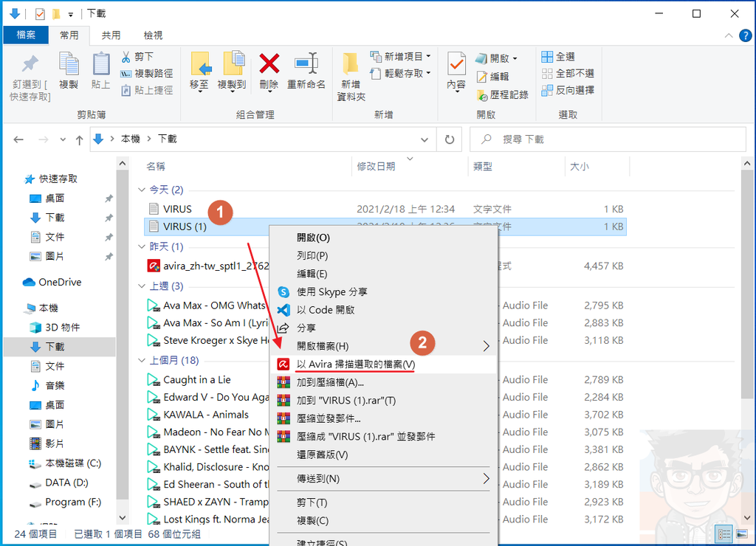Collapse the 上週 (3) group
The image size is (756, 546).
point(142,286)
